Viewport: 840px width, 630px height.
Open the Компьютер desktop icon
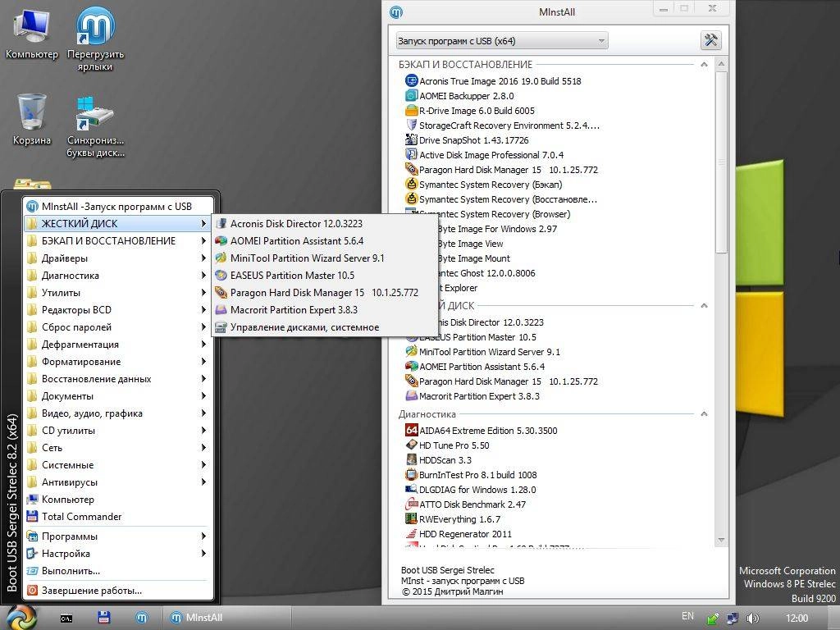(32, 33)
